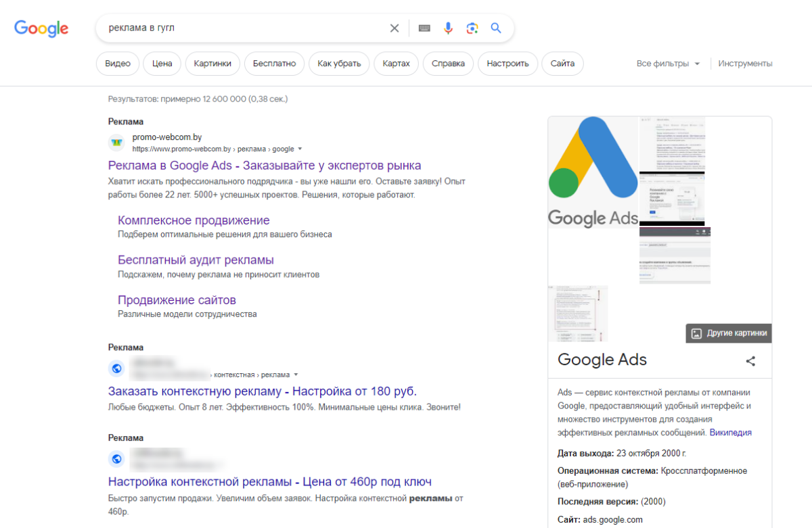The width and height of the screenshot is (812, 528).
Task: Click the globe favicon on the second ad
Action: coord(116,368)
